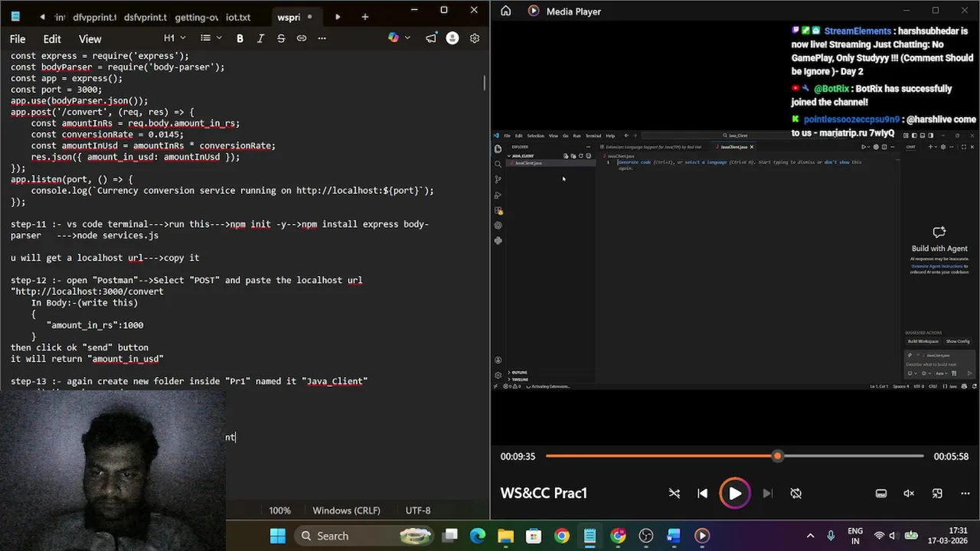Go to Media Player home
980x551 pixels.
point(505,11)
